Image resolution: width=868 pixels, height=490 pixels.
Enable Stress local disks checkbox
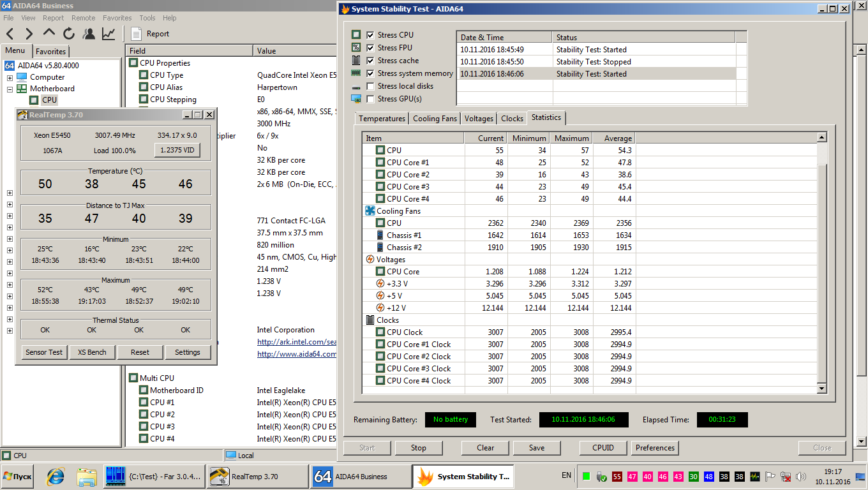click(370, 86)
